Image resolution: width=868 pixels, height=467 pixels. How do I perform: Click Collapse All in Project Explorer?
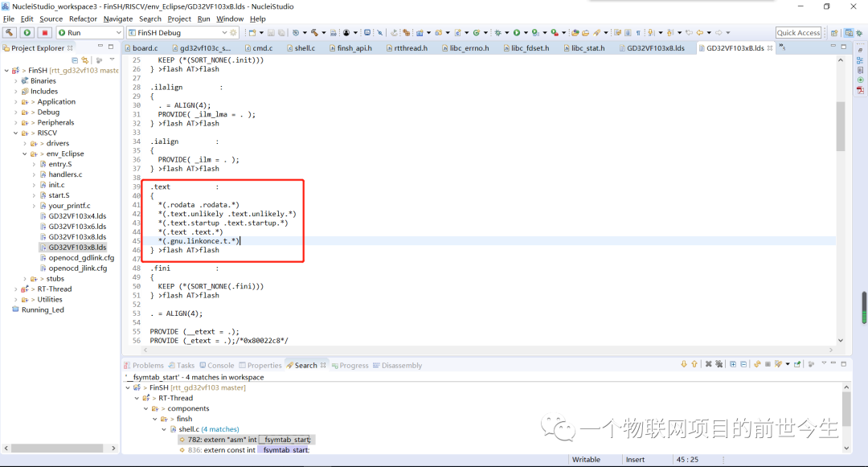tap(75, 60)
